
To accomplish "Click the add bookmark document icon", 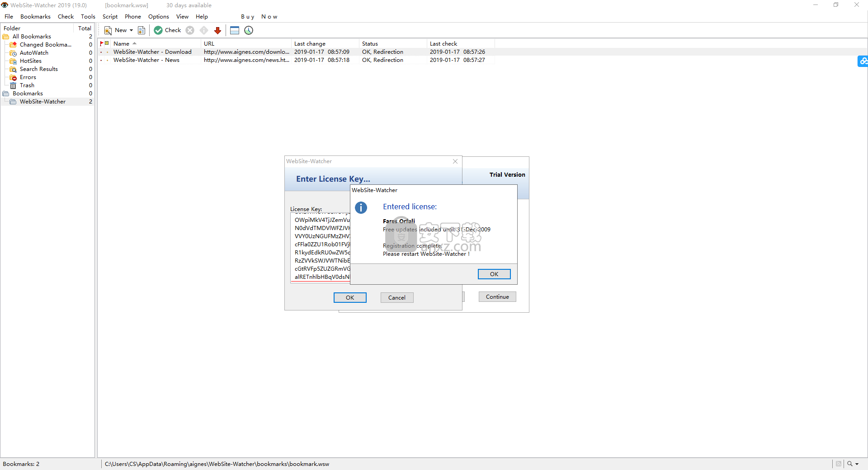I will (142, 30).
